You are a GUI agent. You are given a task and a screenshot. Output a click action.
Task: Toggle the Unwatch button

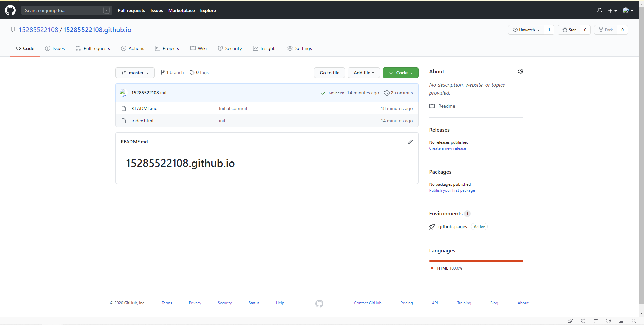pos(526,30)
